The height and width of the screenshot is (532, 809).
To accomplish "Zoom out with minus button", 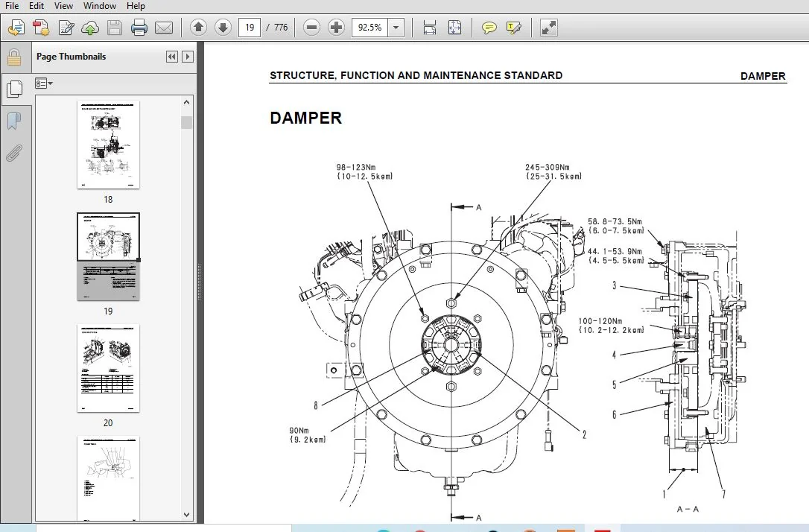I will coord(311,28).
